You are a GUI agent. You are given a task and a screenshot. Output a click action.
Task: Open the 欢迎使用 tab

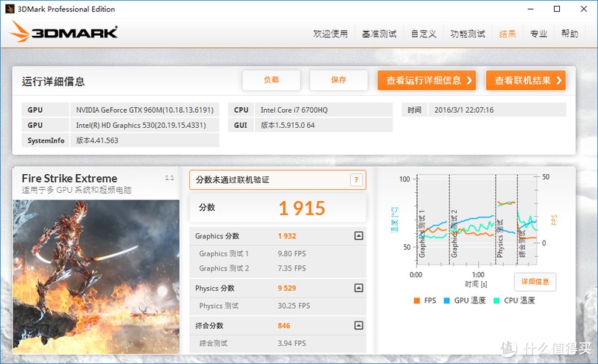click(x=330, y=34)
